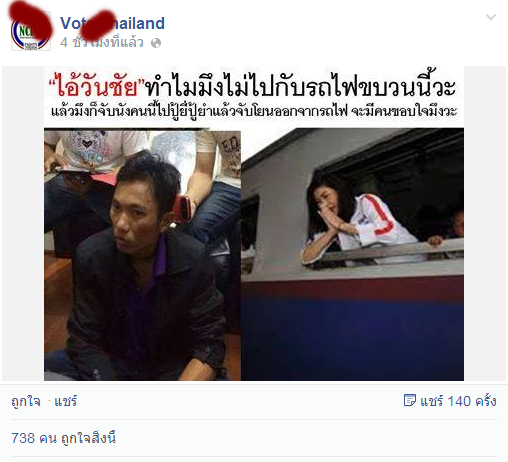The width and height of the screenshot is (508, 462).
Task: Click the red headline text 'ไอ้วันชัย' in image
Action: coord(97,85)
